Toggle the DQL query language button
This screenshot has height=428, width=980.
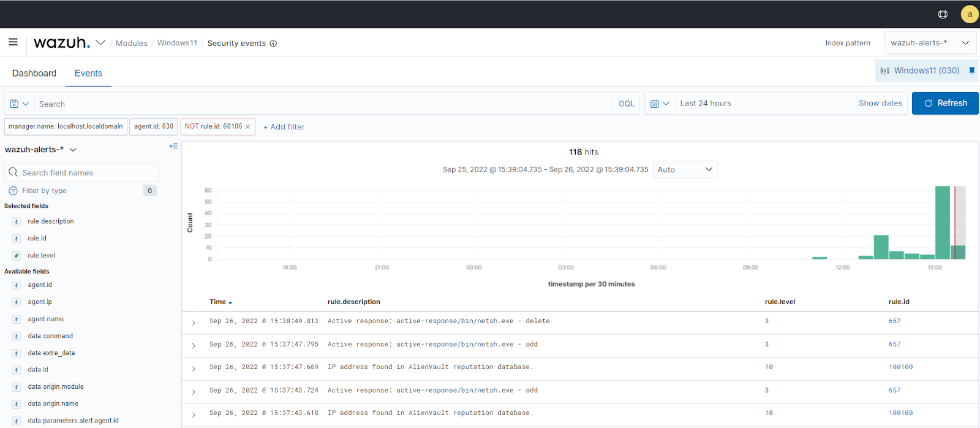(x=626, y=104)
